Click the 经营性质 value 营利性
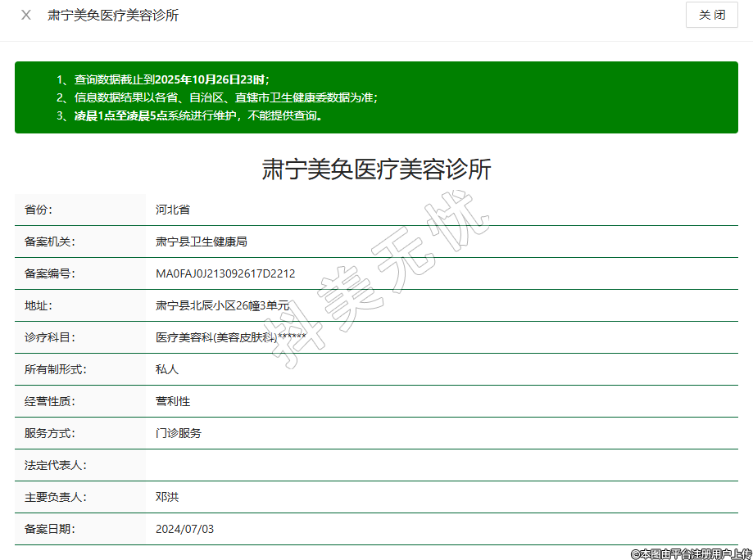 point(173,401)
